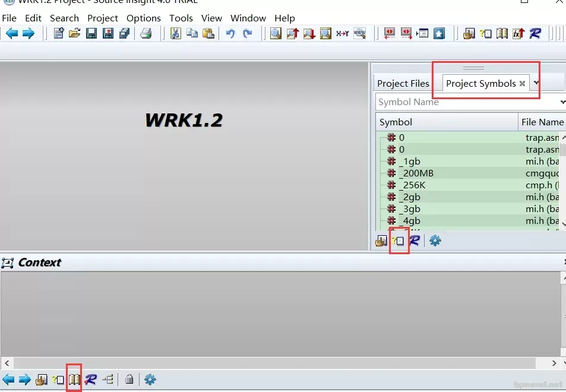Click Symbol Info icon in Project Symbols panel
This screenshot has width=566, height=392.
[x=398, y=241]
